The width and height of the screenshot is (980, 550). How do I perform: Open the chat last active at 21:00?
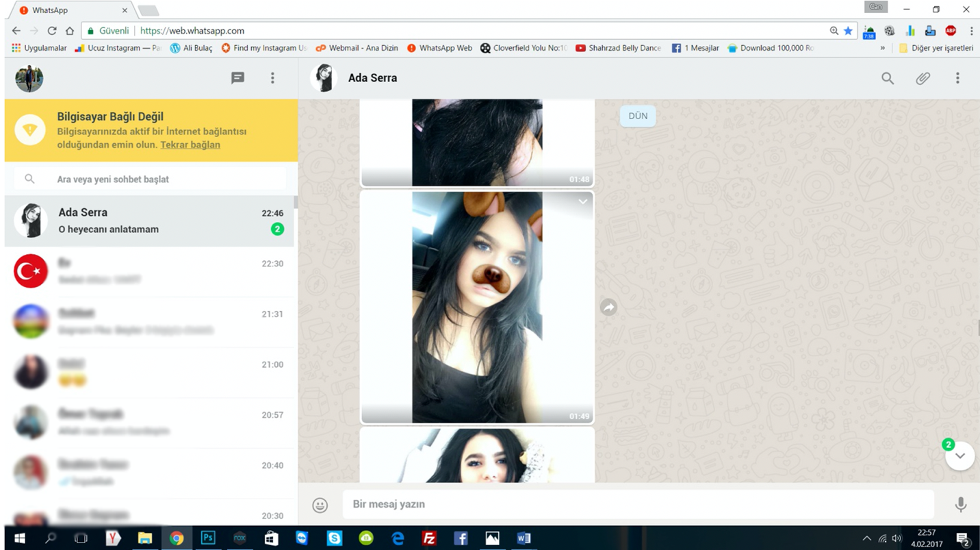click(x=149, y=372)
